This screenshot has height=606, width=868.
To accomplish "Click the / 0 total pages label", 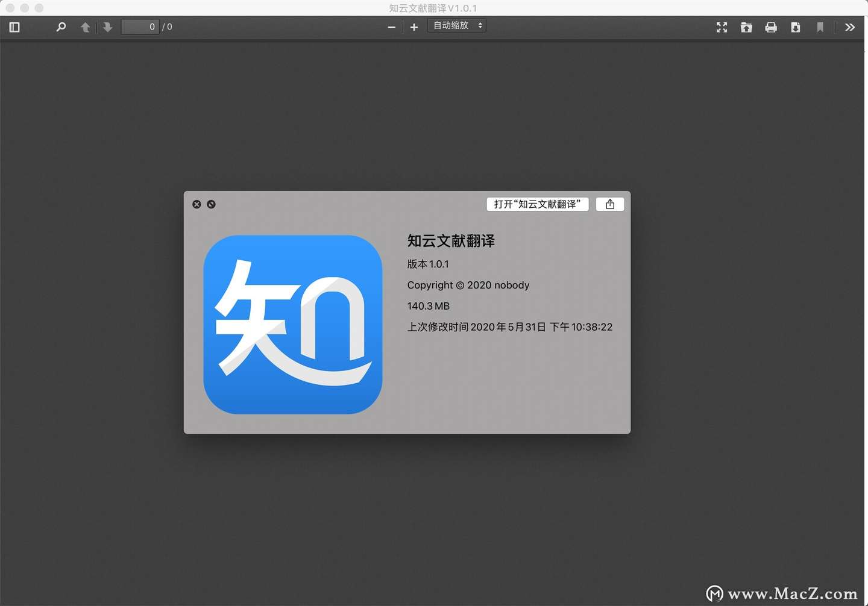I will [x=167, y=27].
